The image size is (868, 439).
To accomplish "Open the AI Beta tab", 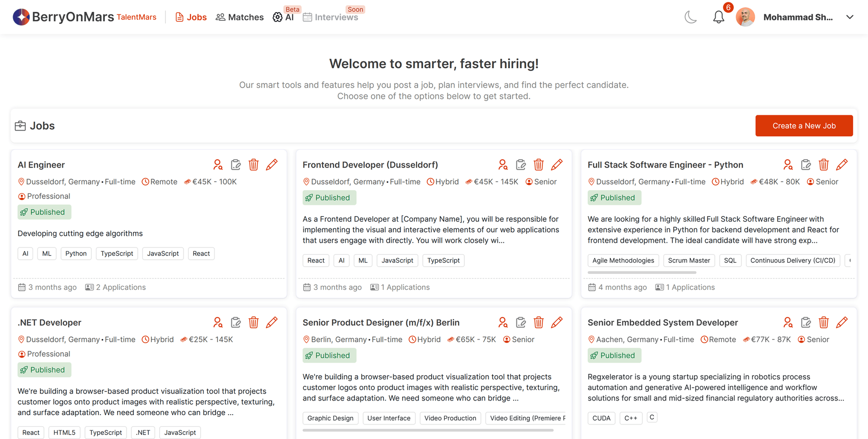I will 283,17.
